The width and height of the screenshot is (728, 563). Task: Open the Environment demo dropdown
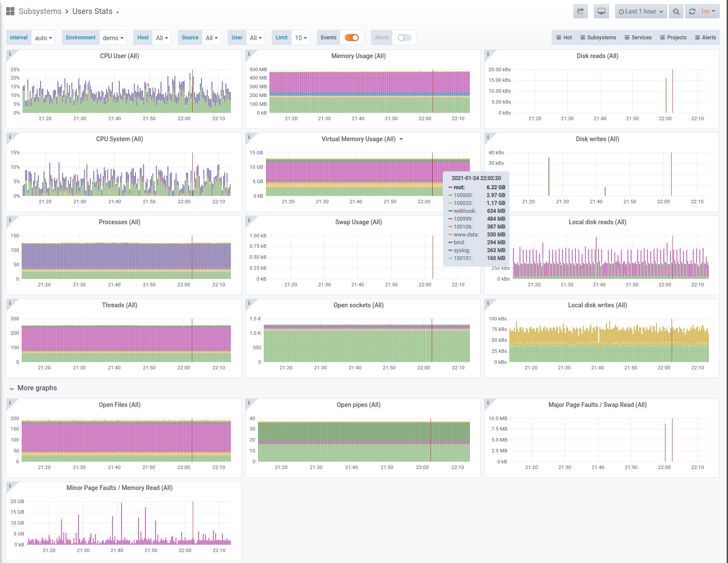[x=113, y=38]
